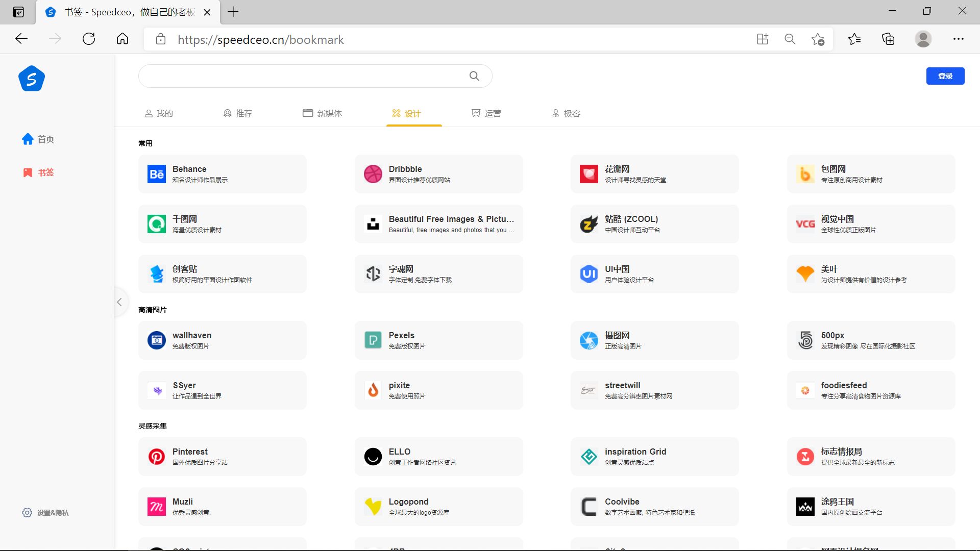The height and width of the screenshot is (551, 980).
Task: Open Beautiful Free Images bookmark card
Action: point(439,224)
